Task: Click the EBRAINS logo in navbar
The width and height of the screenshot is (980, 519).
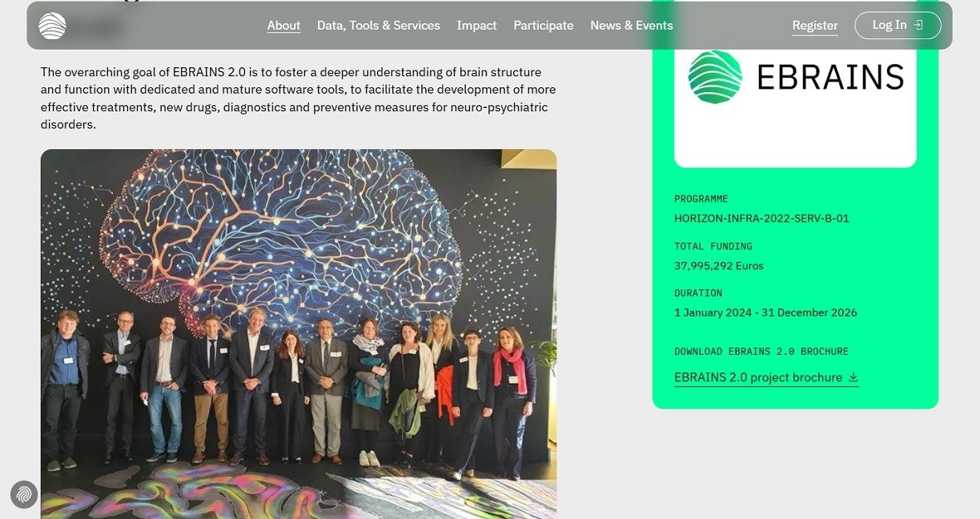Action: [52, 26]
